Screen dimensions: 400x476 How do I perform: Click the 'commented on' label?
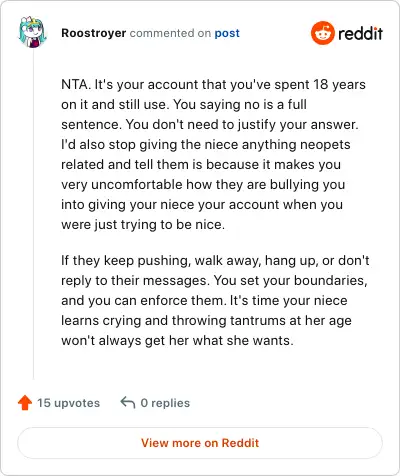(170, 33)
